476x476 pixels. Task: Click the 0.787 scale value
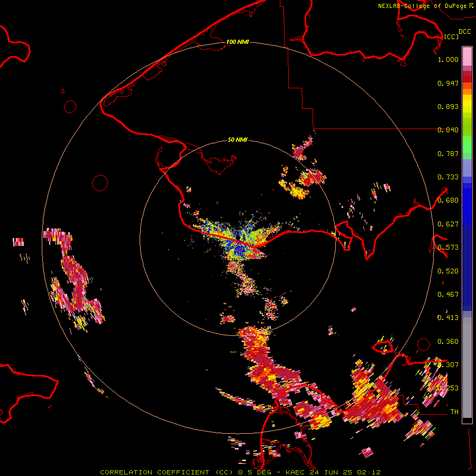[448, 153]
